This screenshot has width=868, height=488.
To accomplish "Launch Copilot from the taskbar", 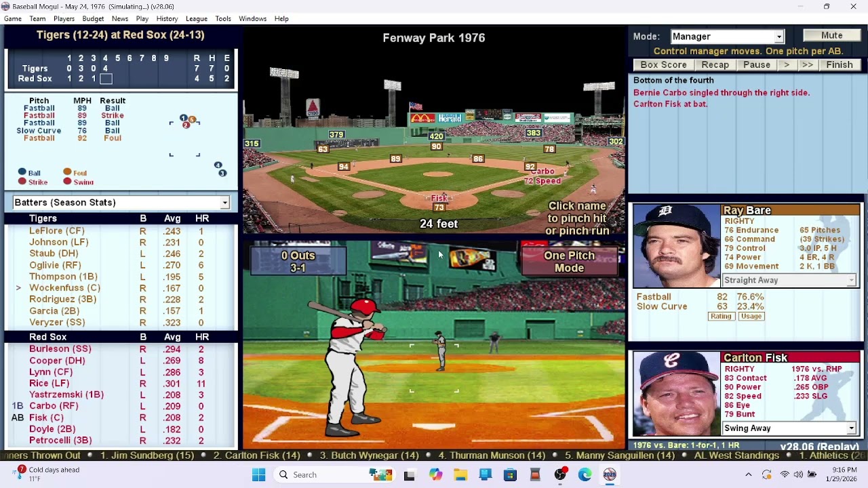I will click(435, 474).
